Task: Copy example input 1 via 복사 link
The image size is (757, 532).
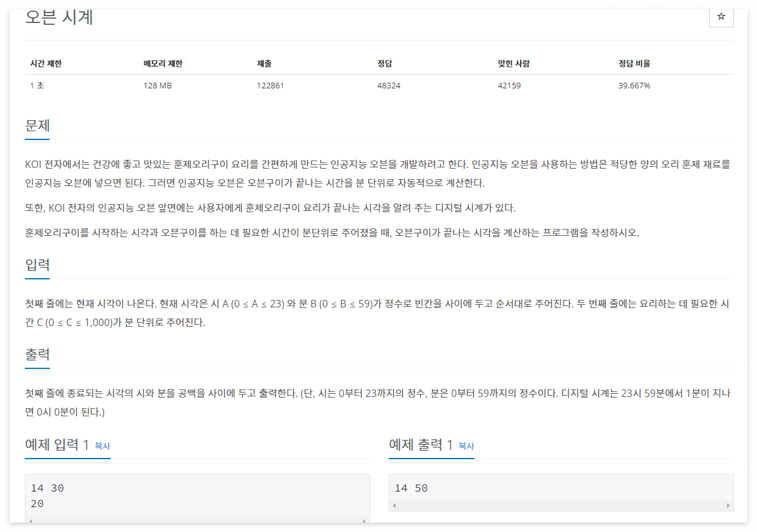Action: (x=102, y=446)
